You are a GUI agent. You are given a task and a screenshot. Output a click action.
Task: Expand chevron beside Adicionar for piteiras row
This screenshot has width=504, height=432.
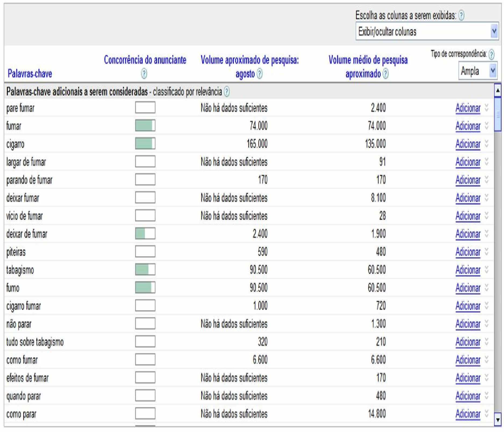[487, 252]
